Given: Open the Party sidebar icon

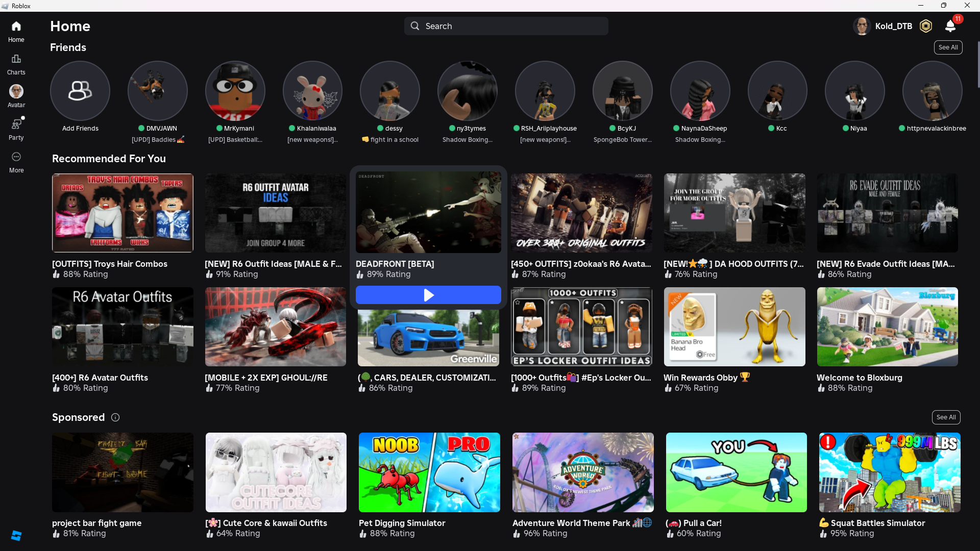Looking at the screenshot, I should click(x=16, y=124).
